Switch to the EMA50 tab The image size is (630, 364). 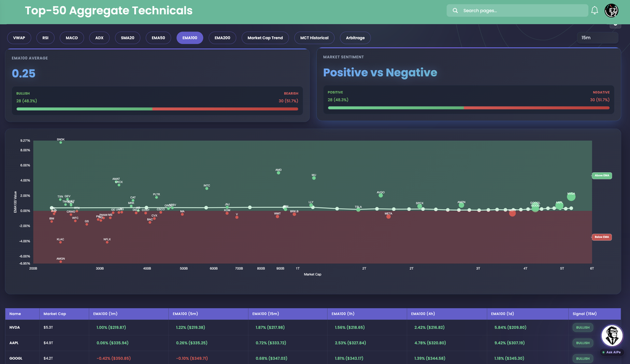coord(158,38)
